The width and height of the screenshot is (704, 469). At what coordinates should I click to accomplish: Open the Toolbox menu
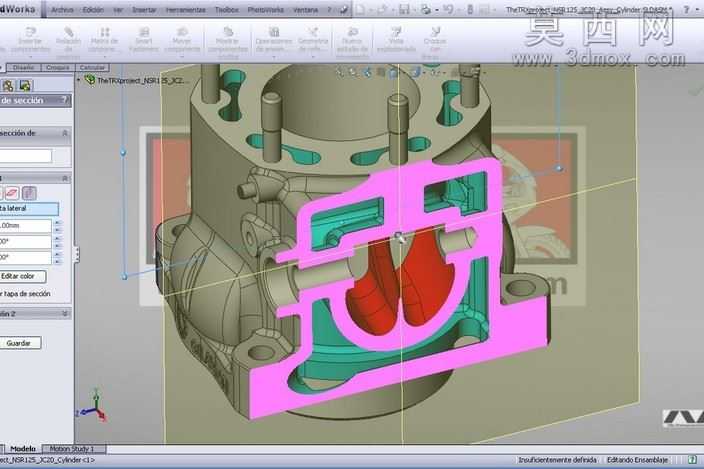(x=227, y=9)
